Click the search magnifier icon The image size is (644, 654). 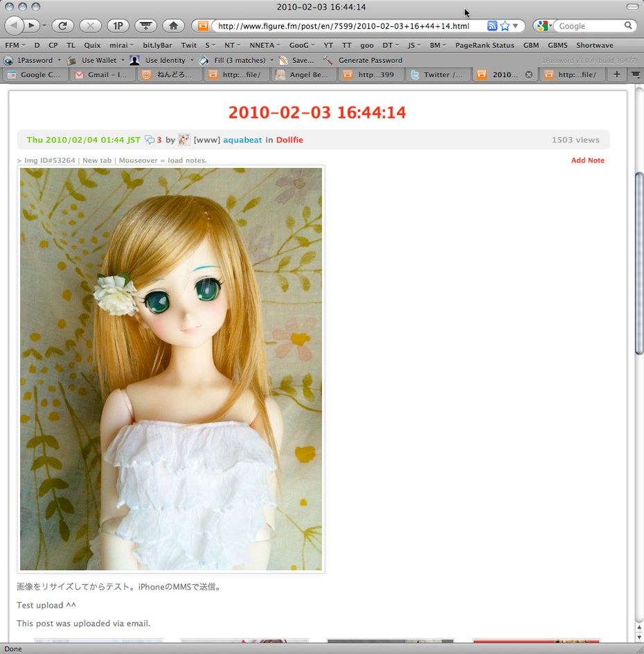click(628, 26)
